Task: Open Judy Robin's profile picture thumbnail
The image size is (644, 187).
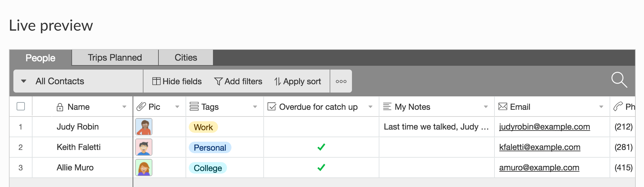Action: coord(144,127)
